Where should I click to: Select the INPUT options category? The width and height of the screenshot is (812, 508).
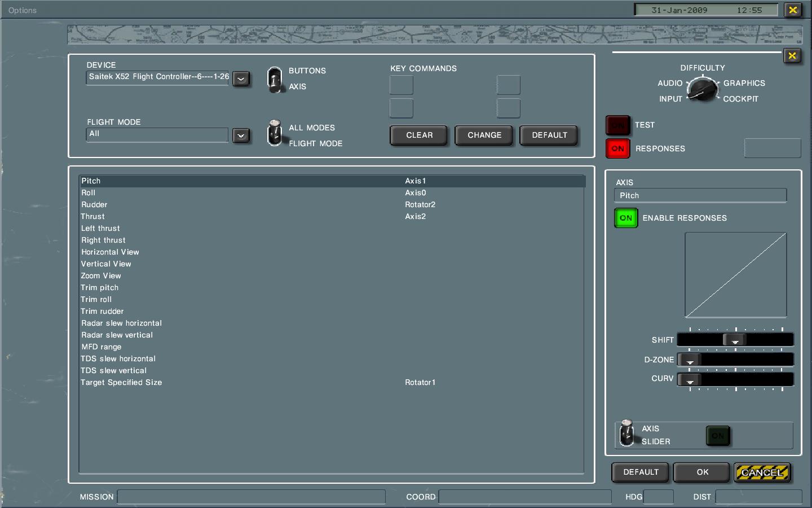(x=670, y=99)
